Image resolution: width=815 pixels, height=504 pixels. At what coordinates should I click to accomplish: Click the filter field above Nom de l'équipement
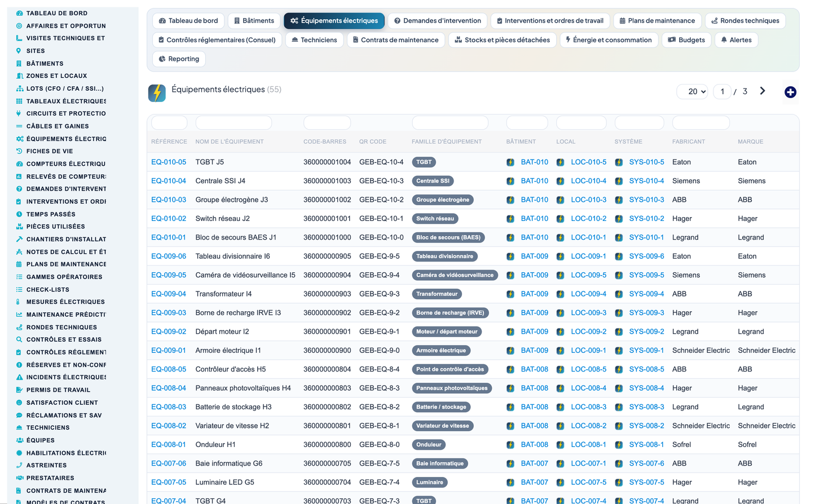point(234,122)
